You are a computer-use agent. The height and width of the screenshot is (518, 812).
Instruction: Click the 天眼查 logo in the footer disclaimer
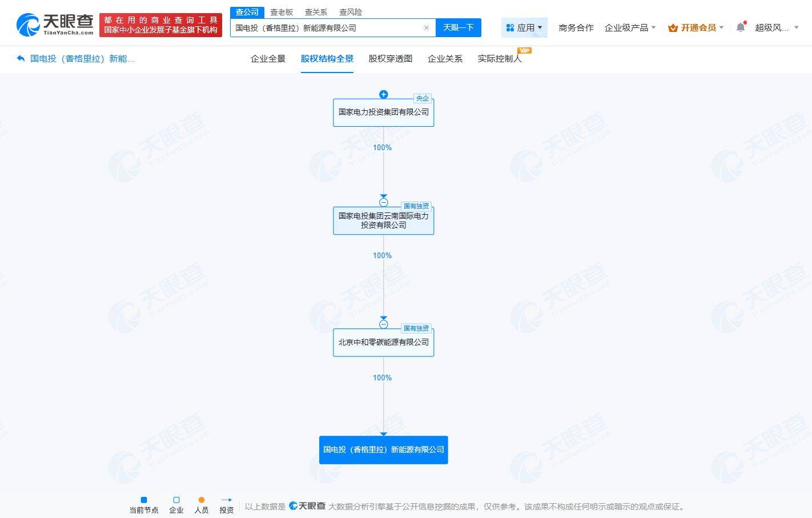tap(307, 506)
